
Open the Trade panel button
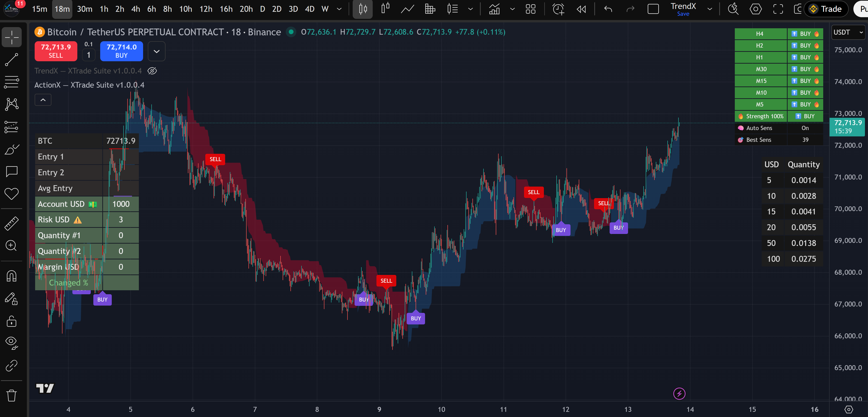[x=826, y=9]
